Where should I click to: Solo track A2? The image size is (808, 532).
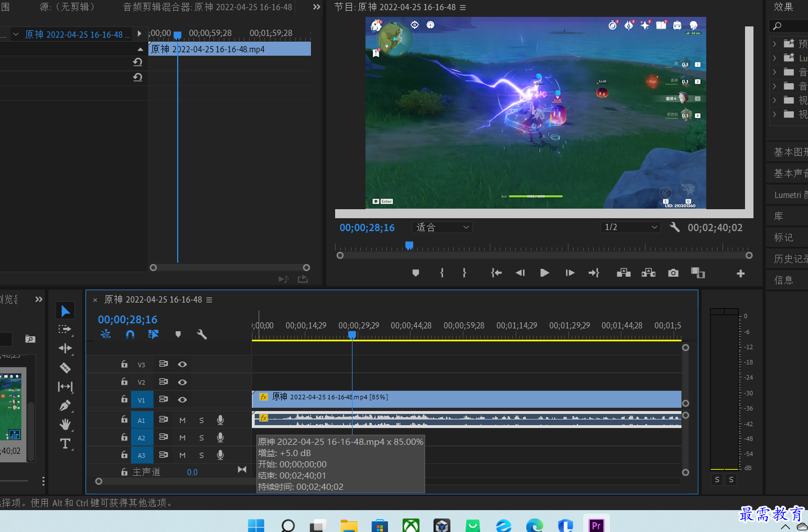pyautogui.click(x=201, y=438)
